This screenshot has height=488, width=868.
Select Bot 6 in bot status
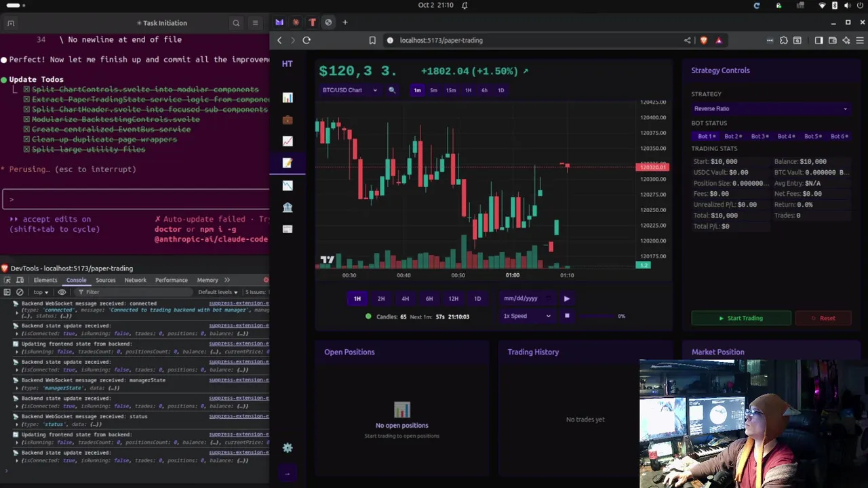[x=840, y=136]
